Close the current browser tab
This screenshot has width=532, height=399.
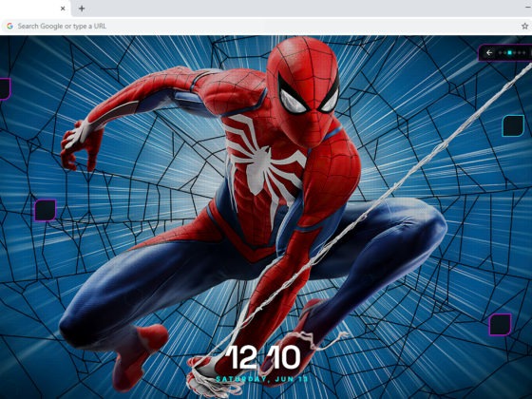coord(63,9)
